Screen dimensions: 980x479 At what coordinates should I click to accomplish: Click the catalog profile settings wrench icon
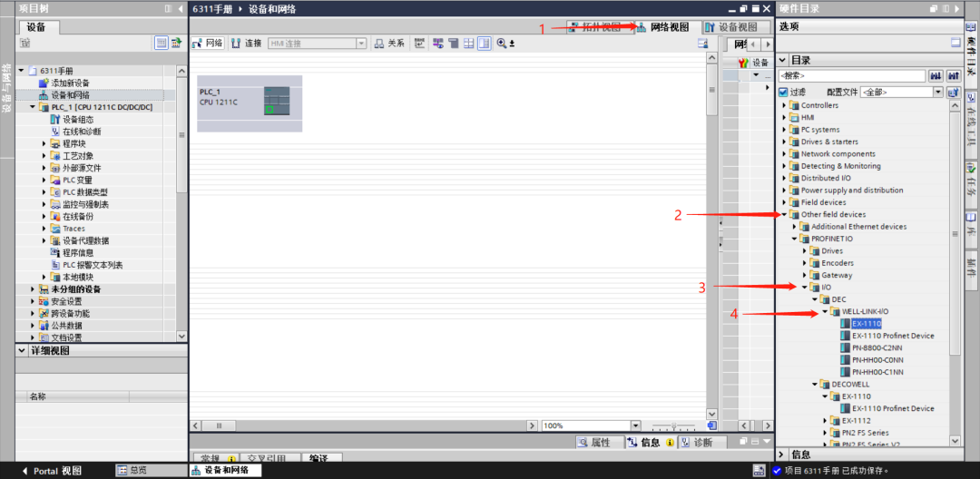953,92
